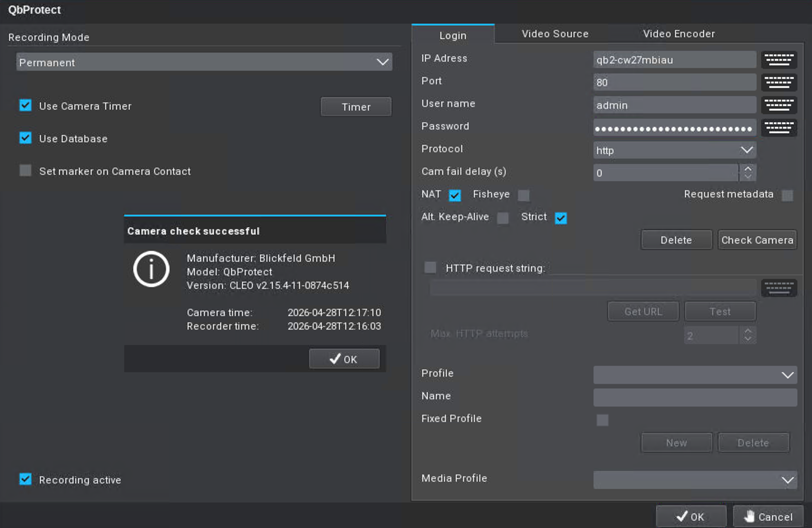Click the Manufacturer: Blickfeld GmbH text

click(x=261, y=258)
